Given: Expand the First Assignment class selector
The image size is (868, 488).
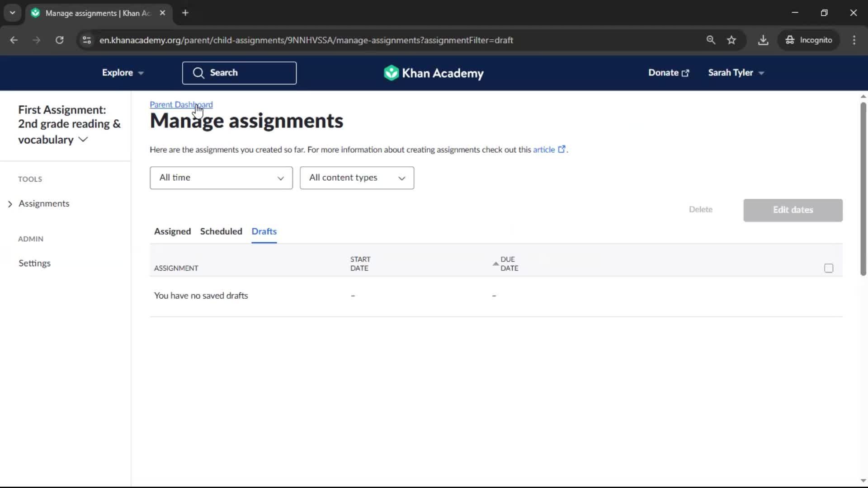Looking at the screenshot, I should tap(69, 125).
